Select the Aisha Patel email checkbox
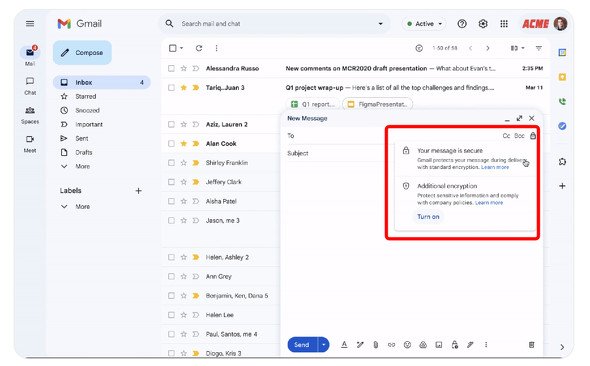The width and height of the screenshot is (590, 366). 171,201
